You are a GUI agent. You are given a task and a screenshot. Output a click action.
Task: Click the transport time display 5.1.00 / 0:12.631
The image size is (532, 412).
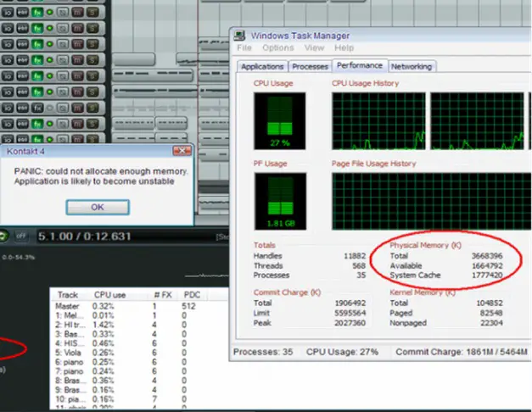click(85, 237)
